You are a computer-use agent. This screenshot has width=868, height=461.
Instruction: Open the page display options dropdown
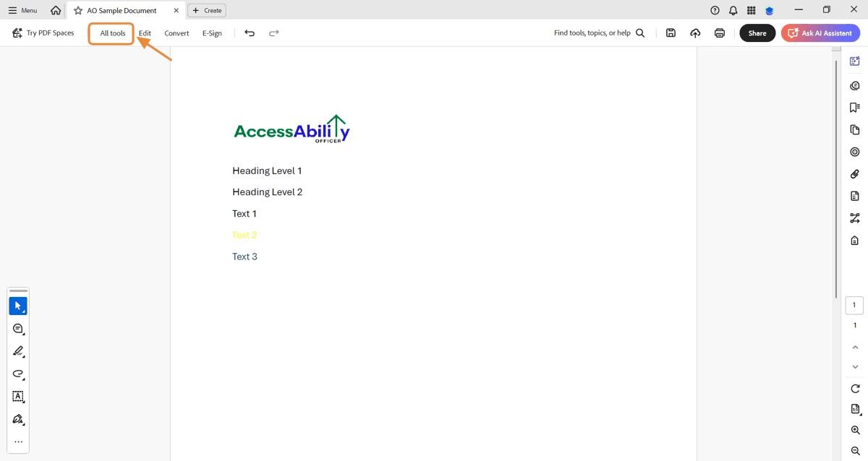[x=855, y=410]
